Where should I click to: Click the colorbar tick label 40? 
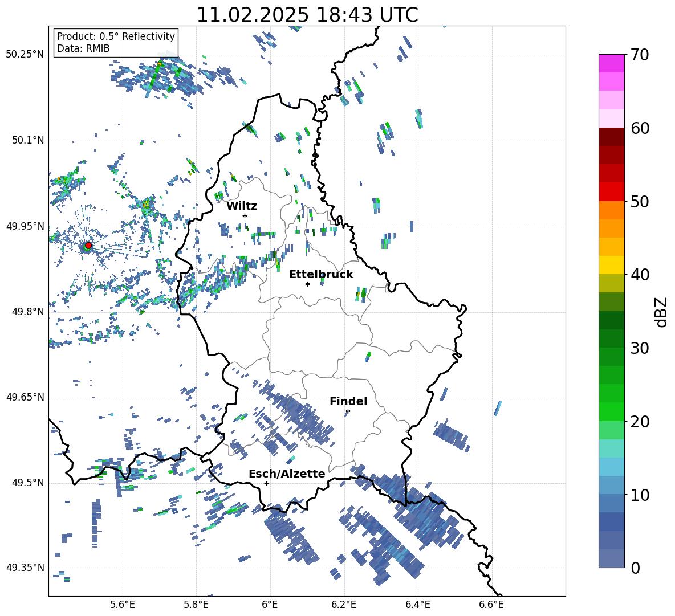[x=640, y=275]
